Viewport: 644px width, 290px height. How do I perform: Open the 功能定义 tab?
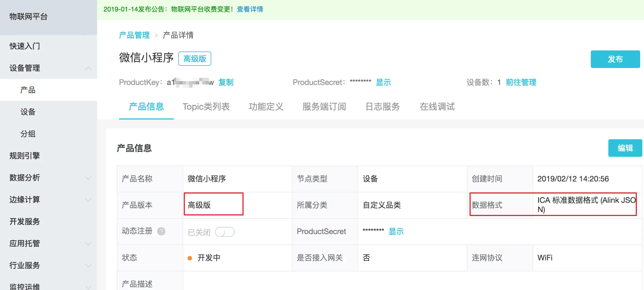(x=266, y=107)
